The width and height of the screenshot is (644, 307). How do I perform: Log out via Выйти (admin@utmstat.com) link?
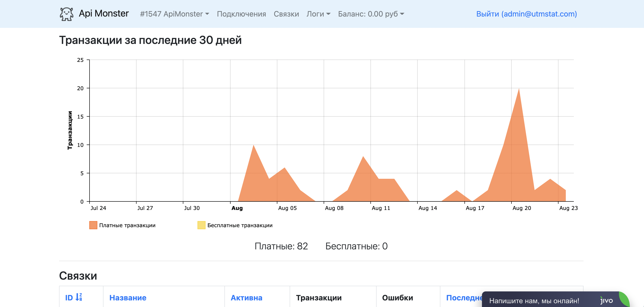[x=526, y=14]
